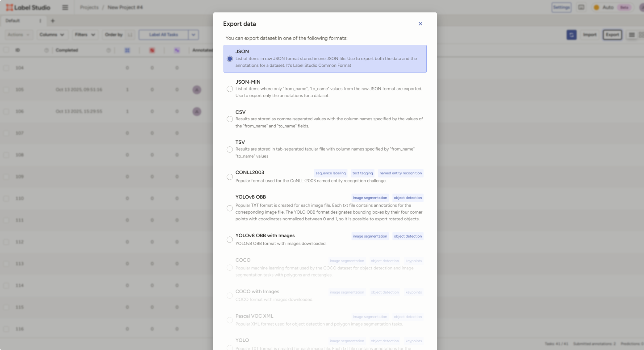The image size is (644, 350).
Task: Switch to list view icon
Action: pos(632,35)
